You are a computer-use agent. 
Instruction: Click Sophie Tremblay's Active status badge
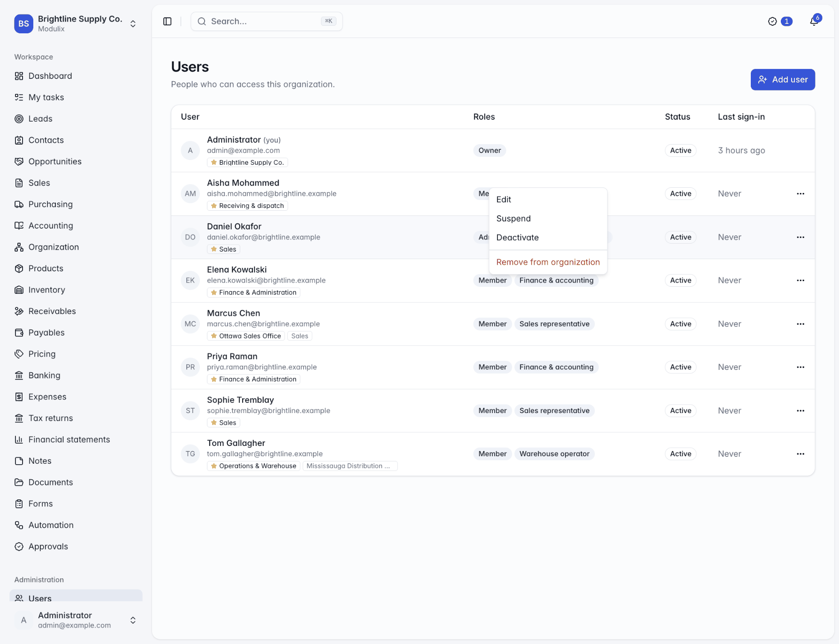click(680, 411)
